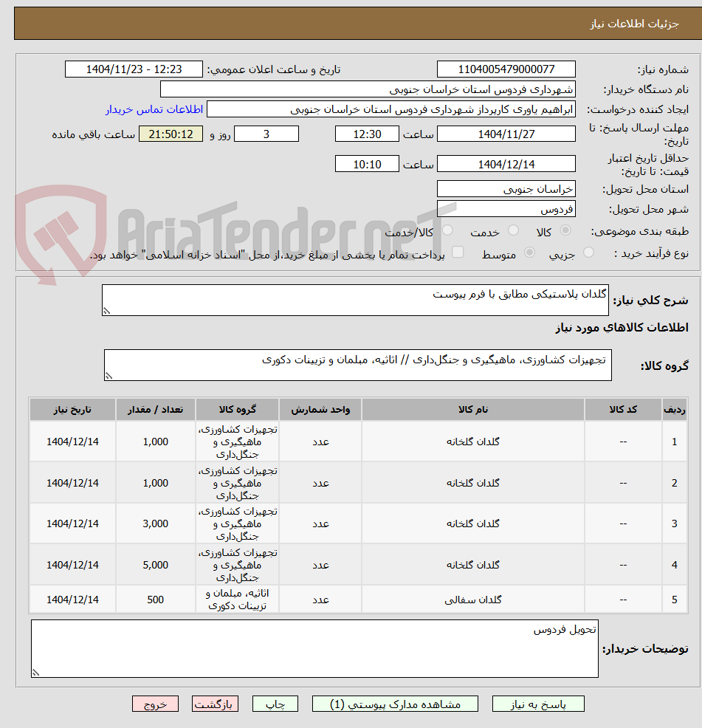
Task: Click quantity 3,000 in row 3
Action: 156,523
